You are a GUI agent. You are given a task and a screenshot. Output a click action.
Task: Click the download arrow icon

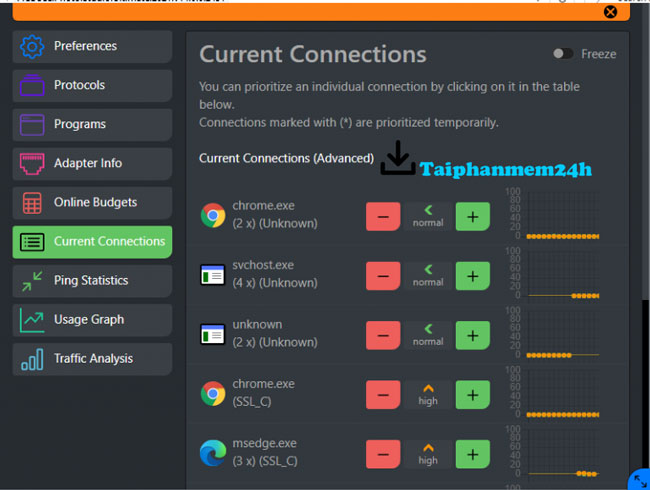pos(398,158)
